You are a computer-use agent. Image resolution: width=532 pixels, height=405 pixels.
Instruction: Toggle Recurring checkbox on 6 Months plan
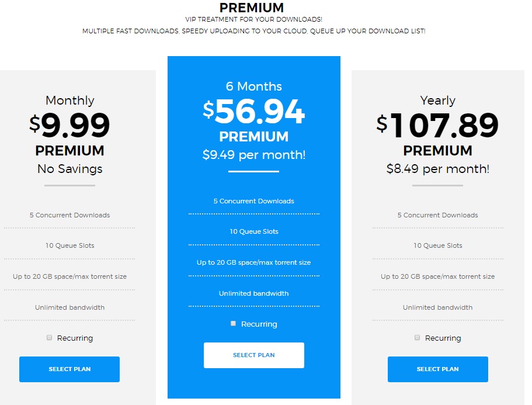click(x=233, y=324)
